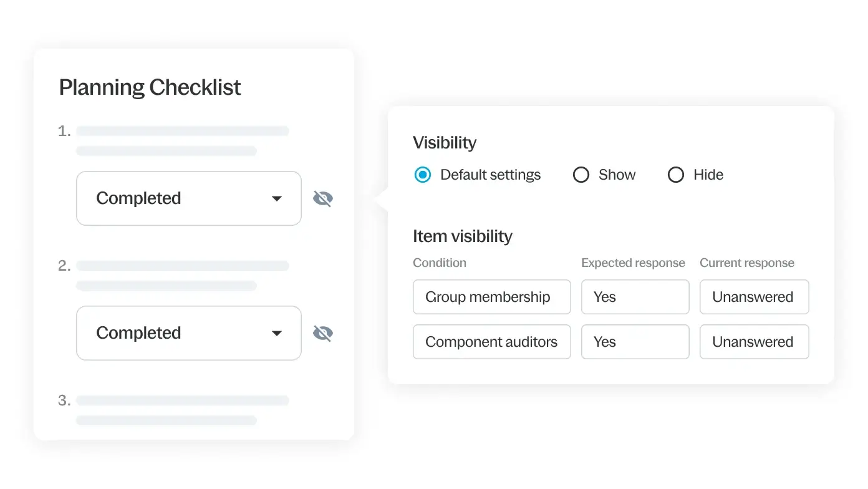This screenshot has height=489, width=868.
Task: Click the Component auditors condition field
Action: [491, 342]
